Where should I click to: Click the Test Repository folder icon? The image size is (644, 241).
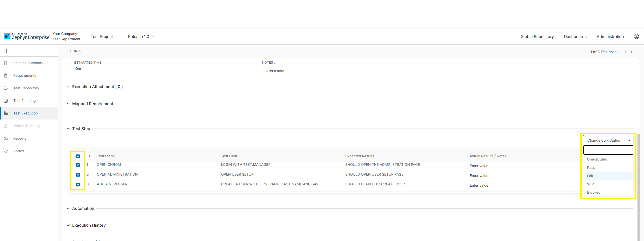(x=6, y=88)
